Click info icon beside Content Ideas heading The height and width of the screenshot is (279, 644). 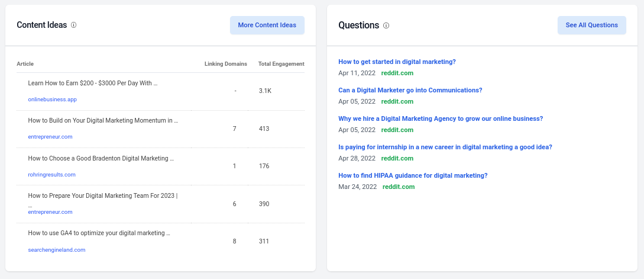point(74,25)
